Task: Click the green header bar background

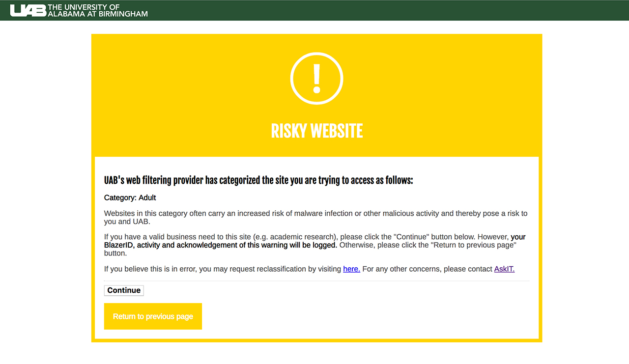Action: click(393, 10)
